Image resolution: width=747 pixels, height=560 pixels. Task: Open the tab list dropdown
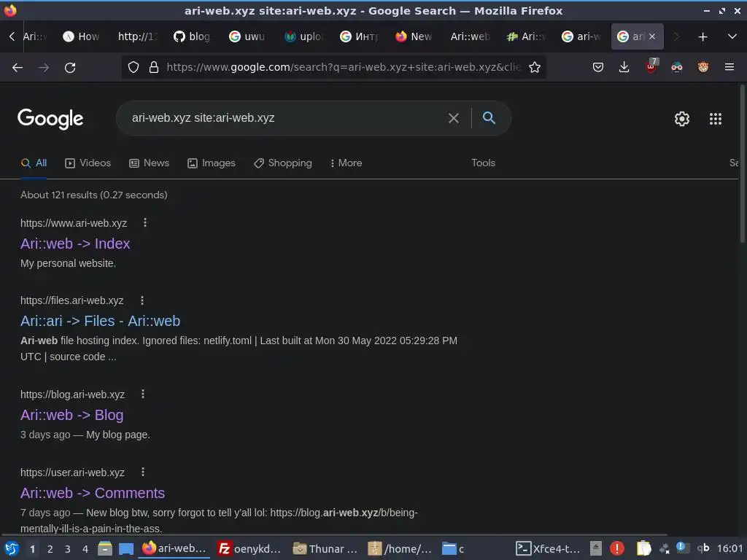pos(732,36)
